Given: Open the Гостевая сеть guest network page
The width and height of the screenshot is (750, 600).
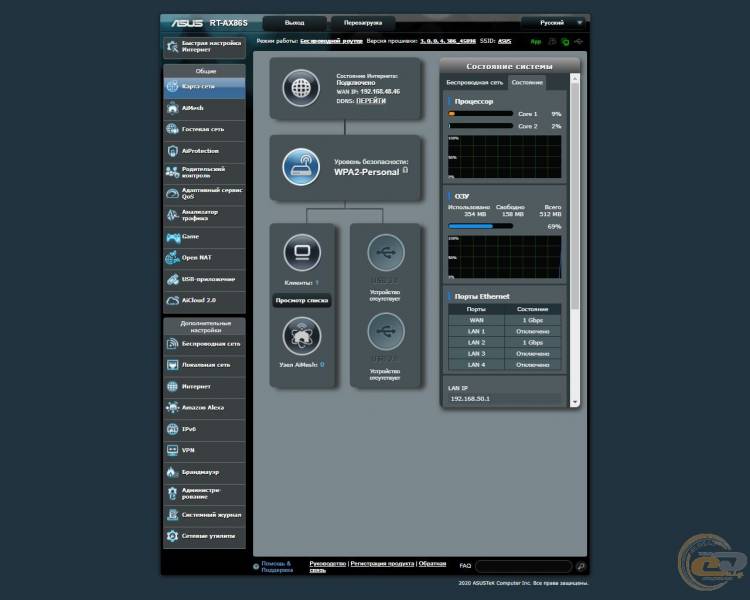Looking at the screenshot, I should point(204,129).
